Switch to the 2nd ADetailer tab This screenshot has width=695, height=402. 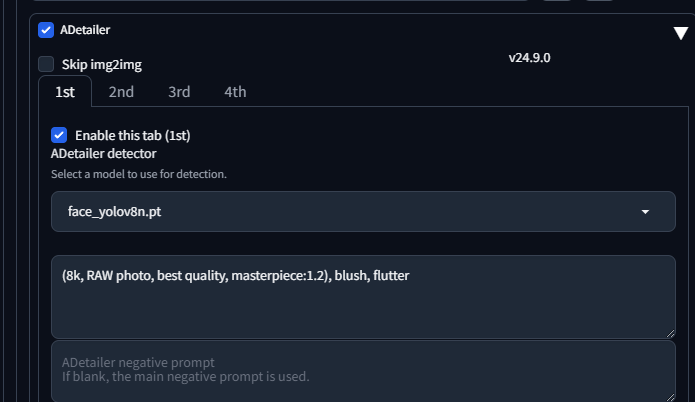click(x=121, y=92)
